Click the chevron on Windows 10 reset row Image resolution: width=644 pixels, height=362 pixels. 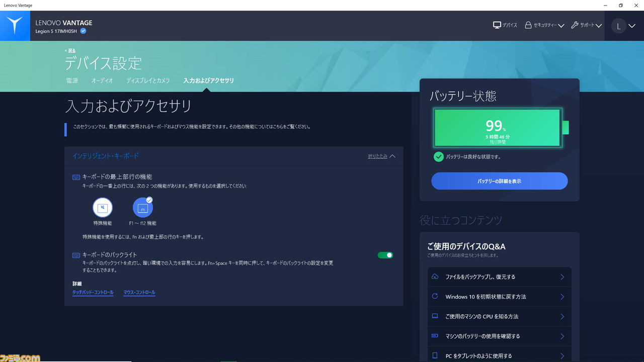[x=562, y=297]
